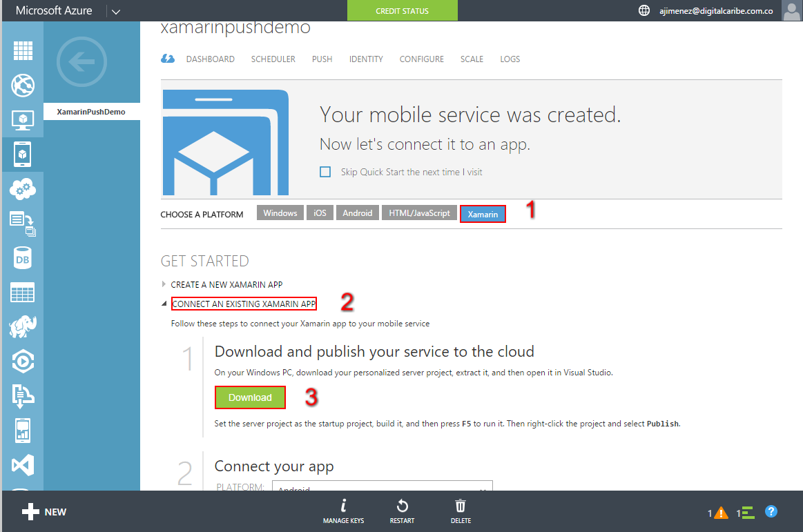Select Mobile Services phone icon in sidebar

click(x=23, y=154)
